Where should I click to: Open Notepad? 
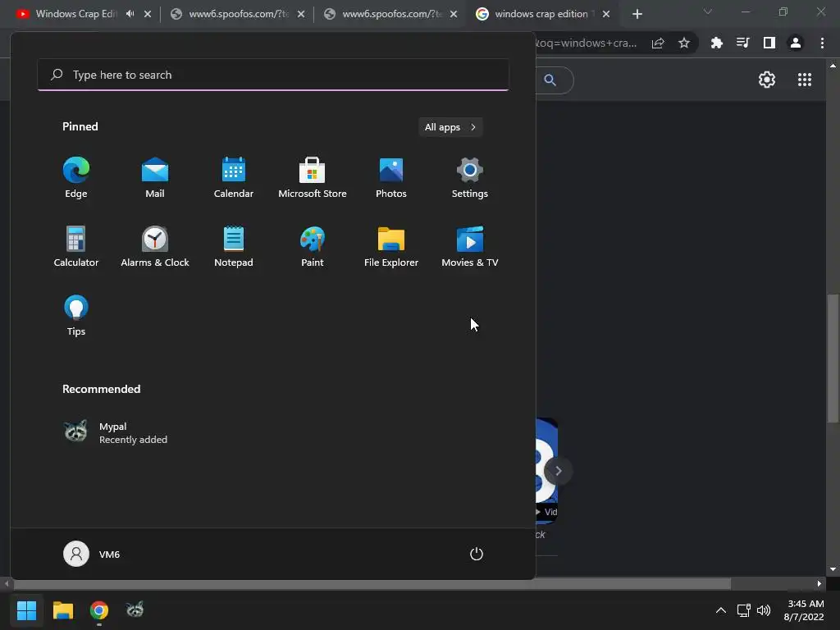[234, 246]
